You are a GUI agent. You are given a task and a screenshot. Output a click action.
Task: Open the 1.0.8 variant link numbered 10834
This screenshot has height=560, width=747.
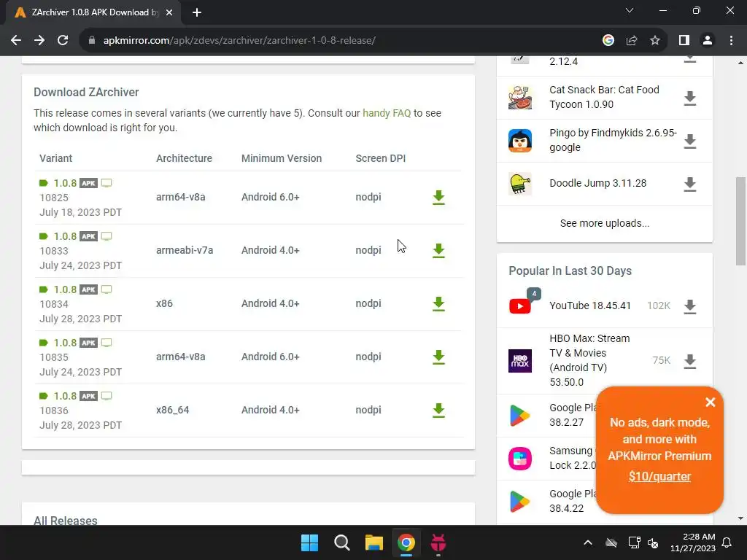(65, 290)
